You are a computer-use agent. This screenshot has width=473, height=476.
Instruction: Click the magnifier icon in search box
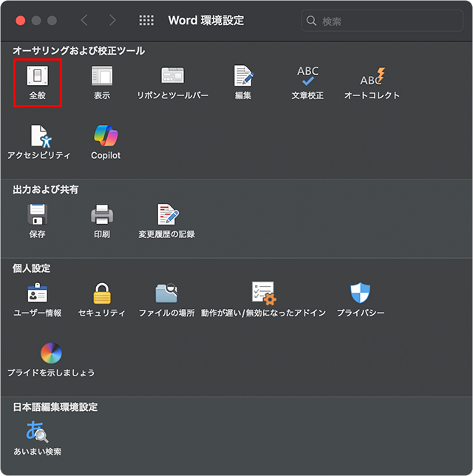click(311, 21)
